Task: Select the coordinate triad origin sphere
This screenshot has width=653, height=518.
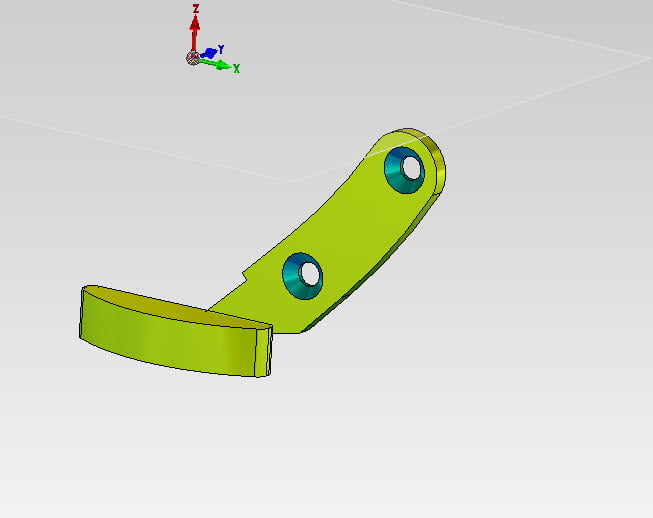Action: 192,58
